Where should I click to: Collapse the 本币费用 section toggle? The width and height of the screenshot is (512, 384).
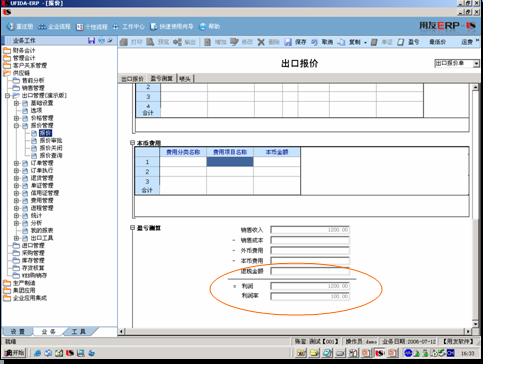(132, 143)
